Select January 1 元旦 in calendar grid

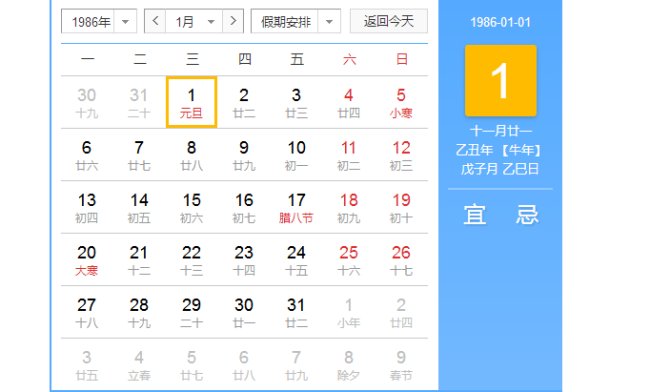(x=192, y=102)
